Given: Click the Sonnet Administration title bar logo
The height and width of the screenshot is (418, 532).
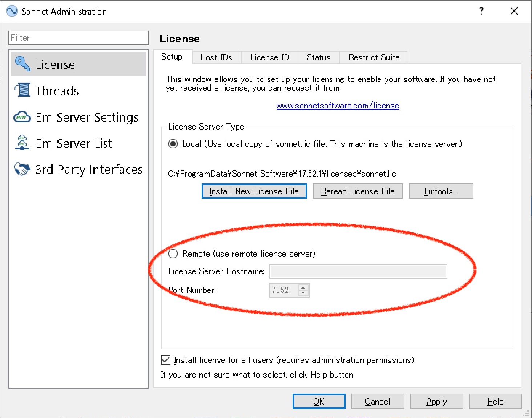Looking at the screenshot, I should [12, 11].
